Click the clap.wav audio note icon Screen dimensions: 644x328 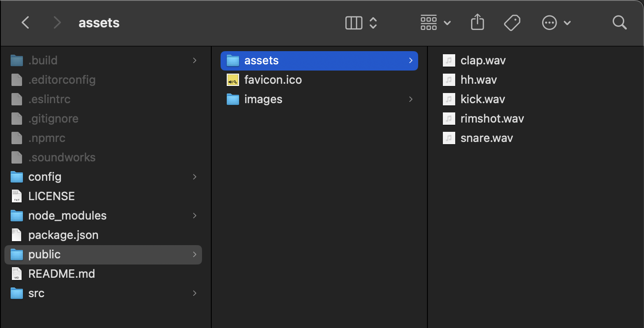[449, 60]
